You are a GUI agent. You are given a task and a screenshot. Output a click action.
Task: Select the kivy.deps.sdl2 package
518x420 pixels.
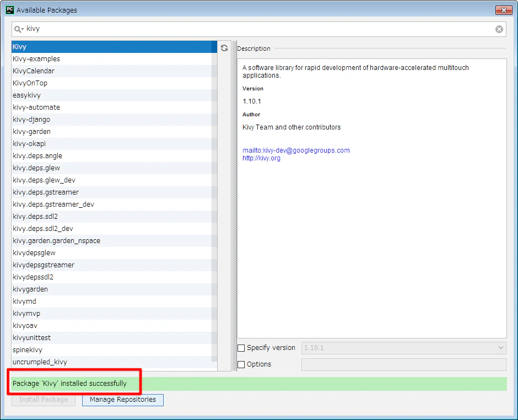(114, 217)
